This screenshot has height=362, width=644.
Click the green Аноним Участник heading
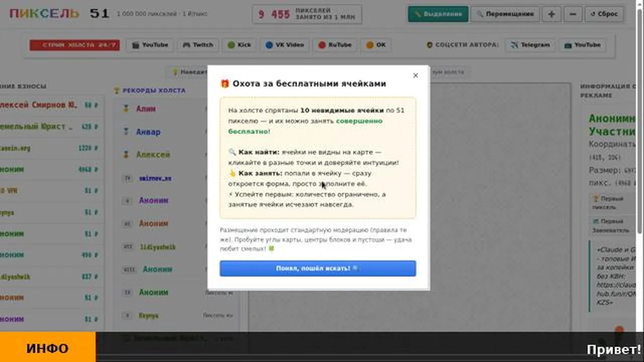pos(612,125)
